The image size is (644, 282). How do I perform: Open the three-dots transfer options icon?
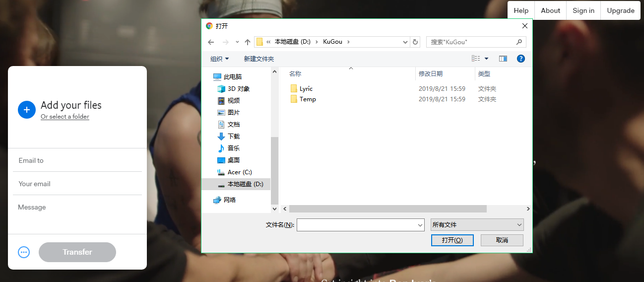click(x=24, y=252)
